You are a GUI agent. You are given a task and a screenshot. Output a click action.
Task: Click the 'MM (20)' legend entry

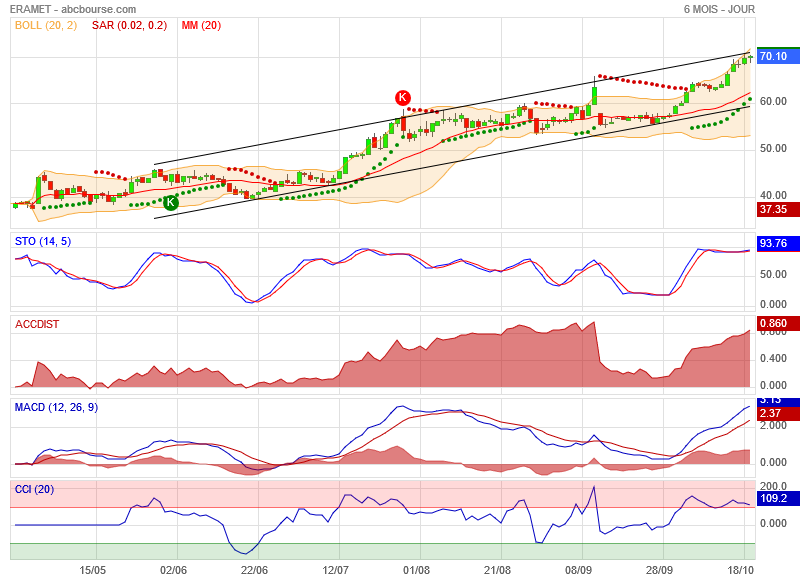click(x=201, y=26)
